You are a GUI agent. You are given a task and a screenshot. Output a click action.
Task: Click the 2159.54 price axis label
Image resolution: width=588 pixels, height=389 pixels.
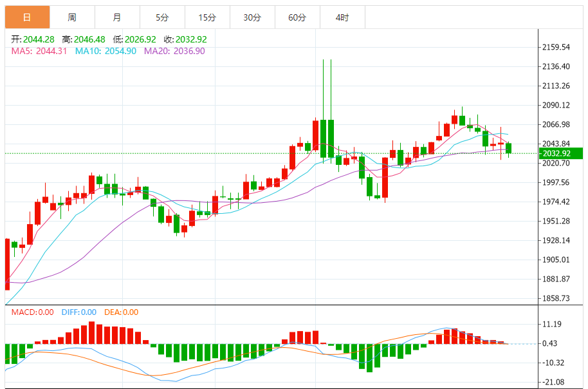click(x=556, y=47)
